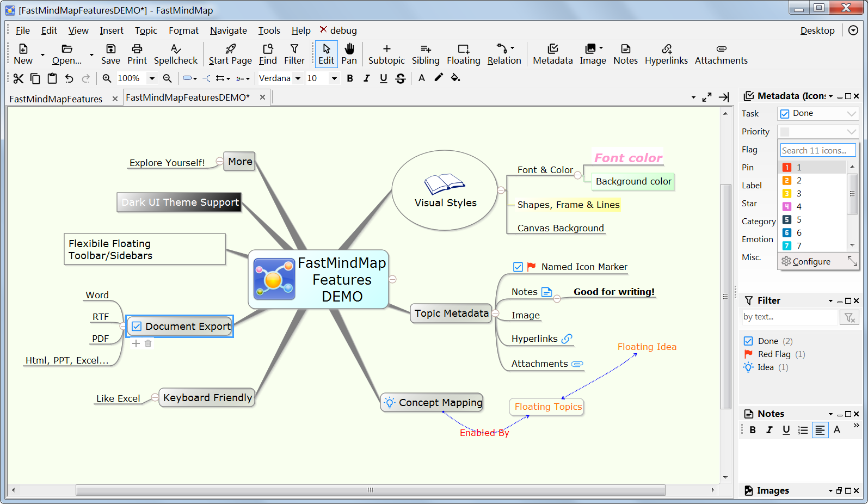Open the Notes toolbar button
868x504 pixels.
pos(625,54)
